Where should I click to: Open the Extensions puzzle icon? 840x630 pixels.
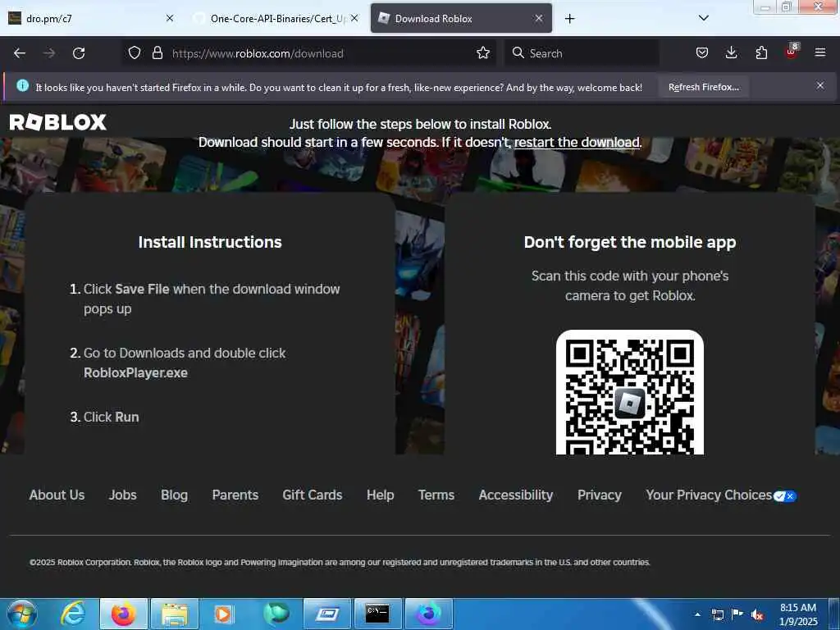[x=761, y=52]
